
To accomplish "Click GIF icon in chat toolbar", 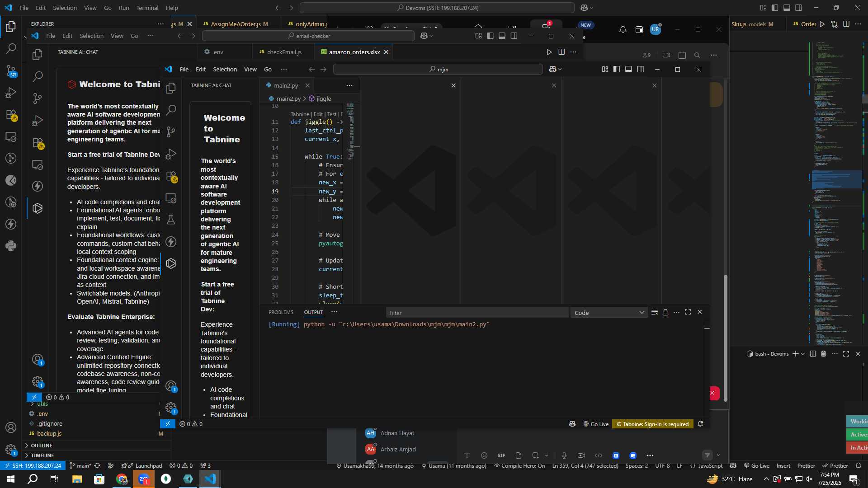I will 501,455.
